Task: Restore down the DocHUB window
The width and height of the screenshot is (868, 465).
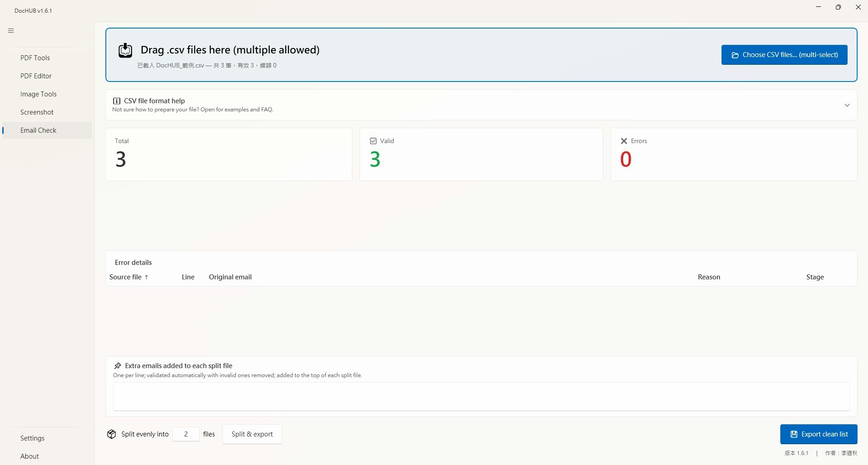Action: click(838, 7)
